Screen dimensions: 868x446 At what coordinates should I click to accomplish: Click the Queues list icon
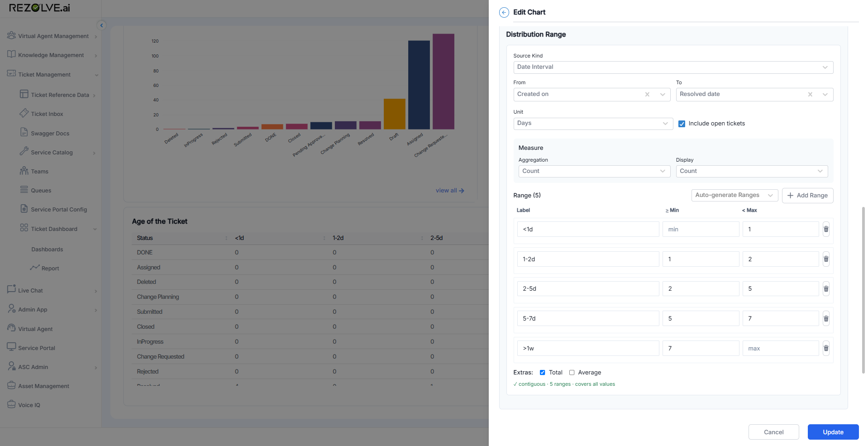(x=24, y=190)
